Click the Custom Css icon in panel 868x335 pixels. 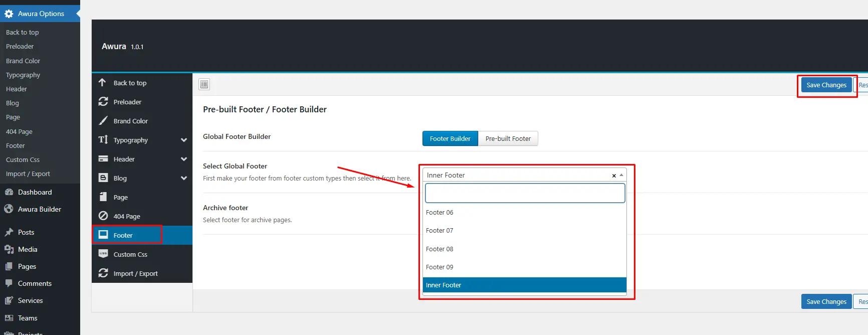pos(103,254)
